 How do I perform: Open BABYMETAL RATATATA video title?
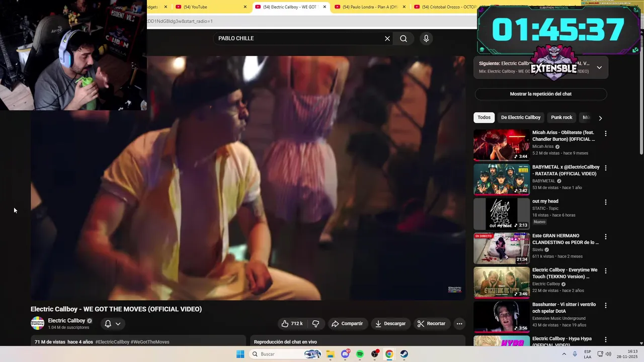point(566,170)
